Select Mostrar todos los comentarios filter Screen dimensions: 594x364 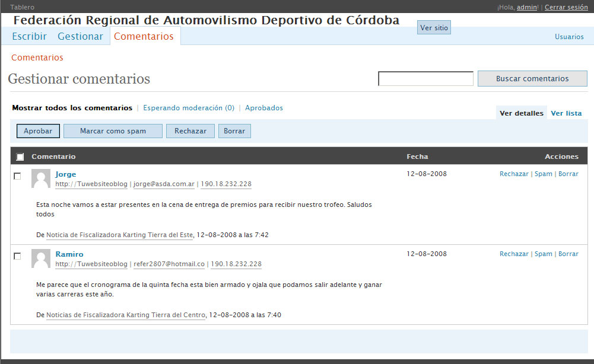(x=72, y=108)
